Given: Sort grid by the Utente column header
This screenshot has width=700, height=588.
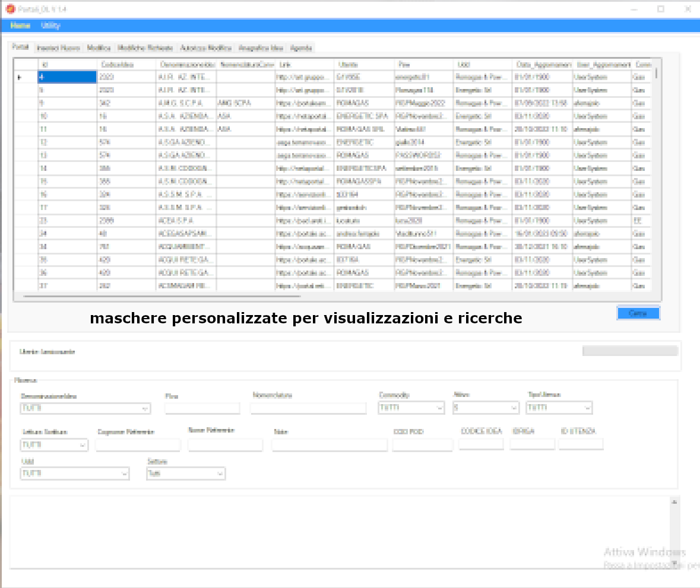Looking at the screenshot, I should coord(363,64).
